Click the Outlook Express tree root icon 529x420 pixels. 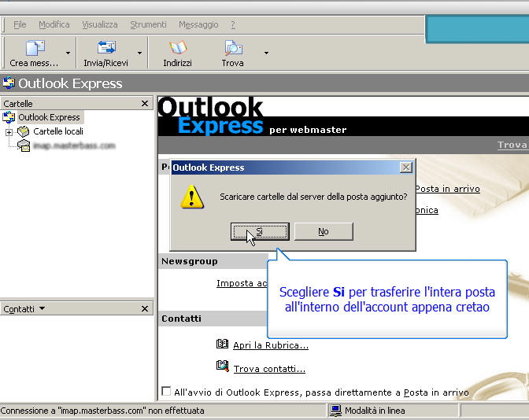(x=9, y=117)
